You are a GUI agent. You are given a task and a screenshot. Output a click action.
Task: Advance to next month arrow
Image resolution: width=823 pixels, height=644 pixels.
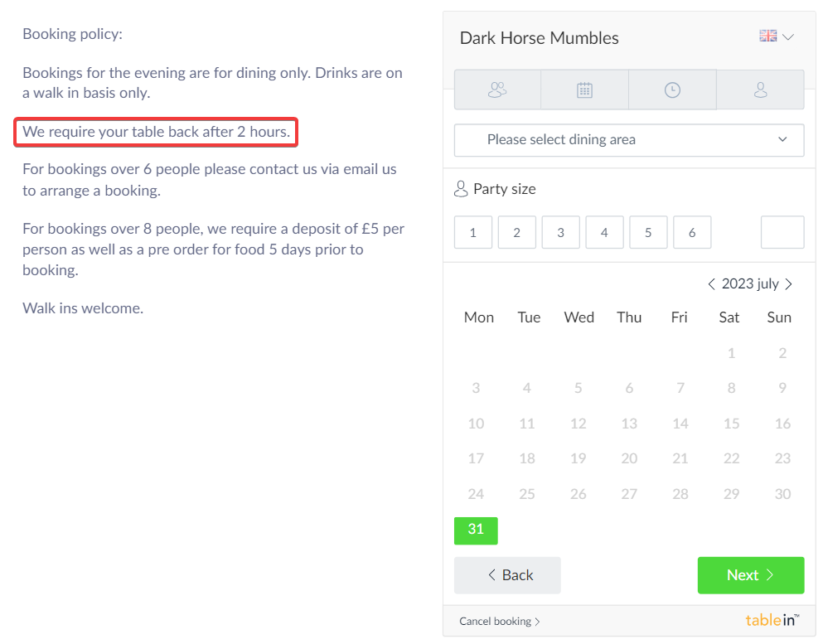click(788, 284)
